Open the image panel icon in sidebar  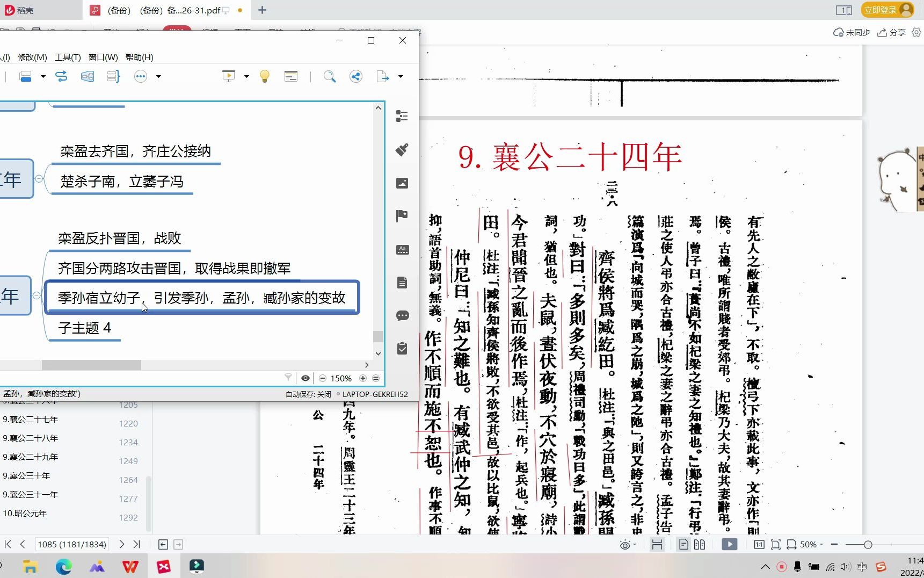click(x=402, y=183)
